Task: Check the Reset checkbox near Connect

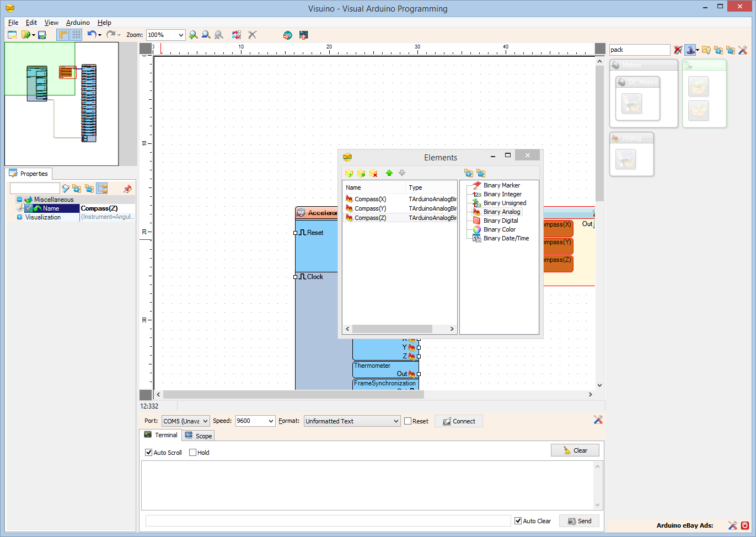Action: 408,421
